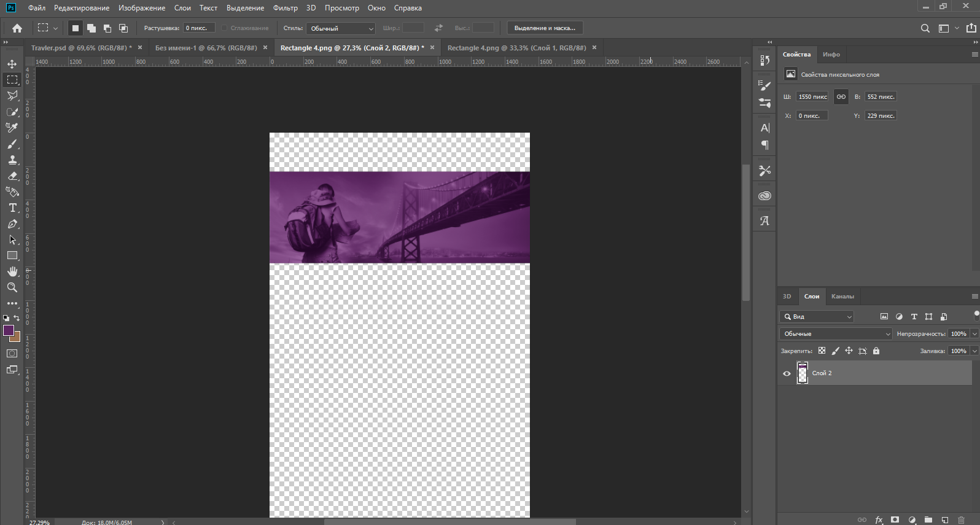Open the blend mode dropdown Обычные
The width and height of the screenshot is (980, 525).
tap(836, 333)
